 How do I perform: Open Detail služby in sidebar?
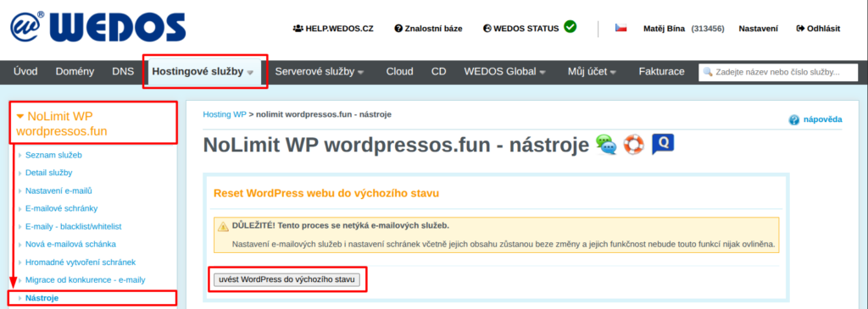pyautogui.click(x=48, y=173)
